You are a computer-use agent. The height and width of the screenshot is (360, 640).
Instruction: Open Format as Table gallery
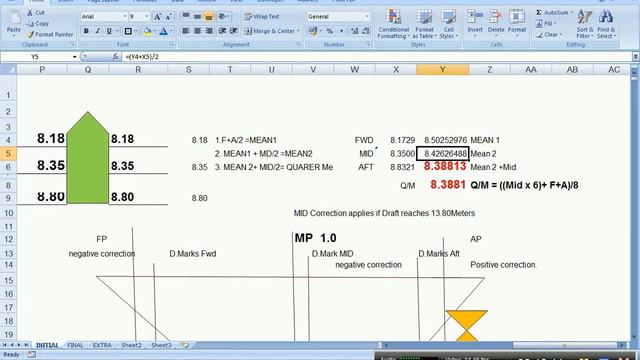[424, 24]
